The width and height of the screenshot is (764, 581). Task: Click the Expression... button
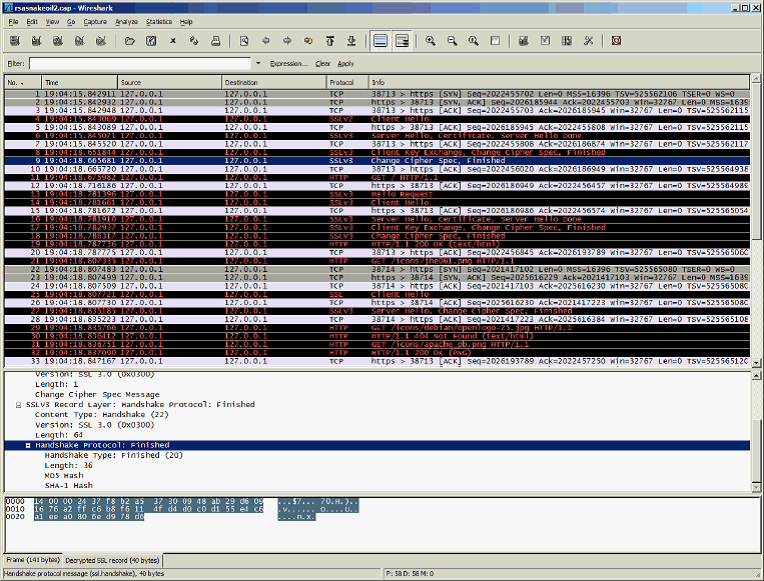(x=288, y=63)
